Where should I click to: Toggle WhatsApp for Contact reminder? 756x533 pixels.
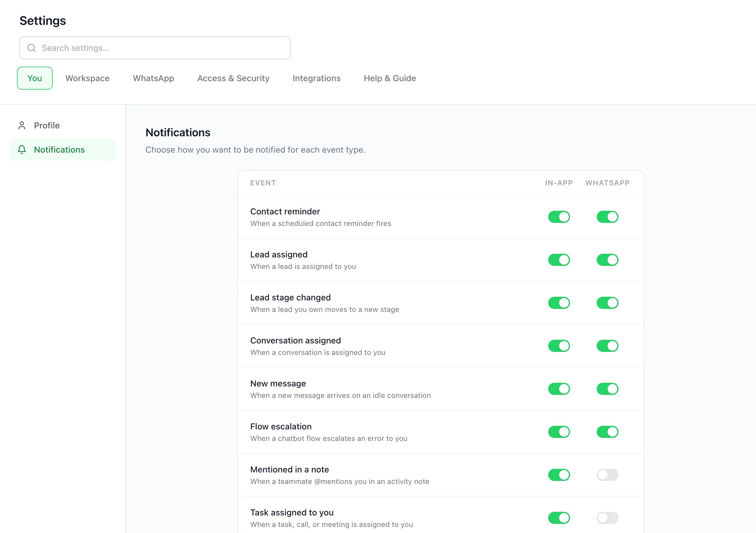click(607, 217)
